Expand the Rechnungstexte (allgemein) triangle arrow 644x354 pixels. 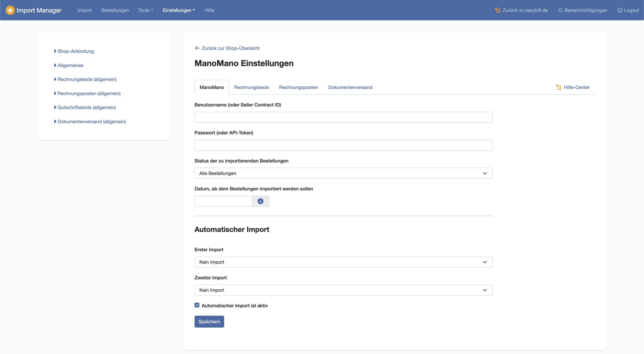(x=55, y=79)
